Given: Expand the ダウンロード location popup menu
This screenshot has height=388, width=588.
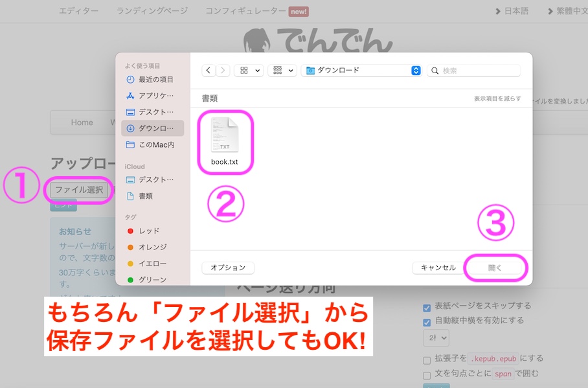Looking at the screenshot, I should [416, 71].
